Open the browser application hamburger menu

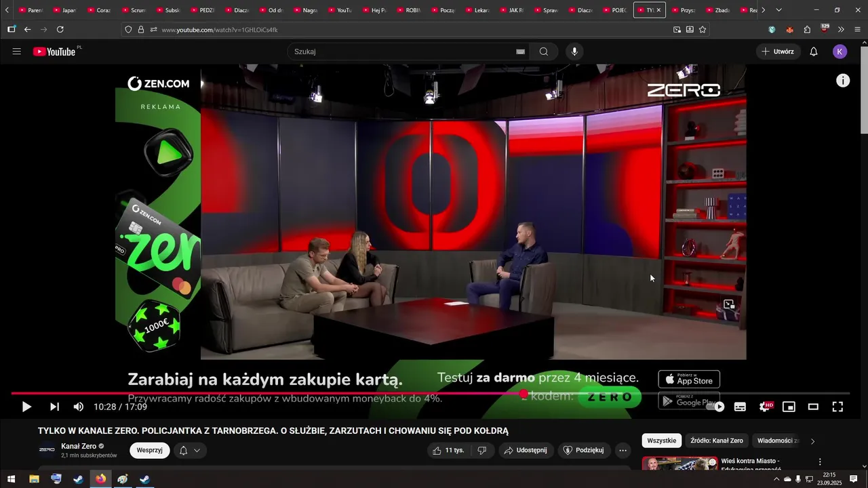pos(858,30)
